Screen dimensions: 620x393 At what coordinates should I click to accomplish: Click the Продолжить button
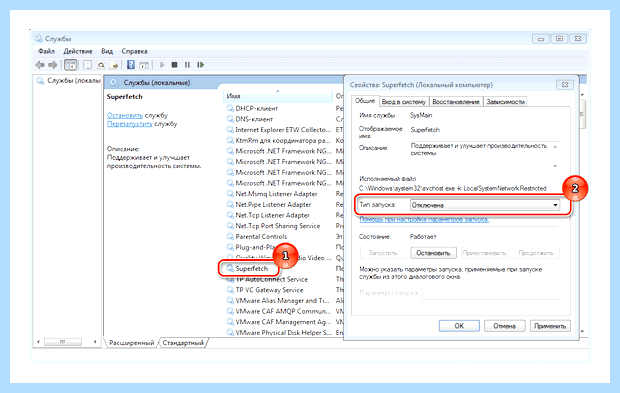[536, 253]
